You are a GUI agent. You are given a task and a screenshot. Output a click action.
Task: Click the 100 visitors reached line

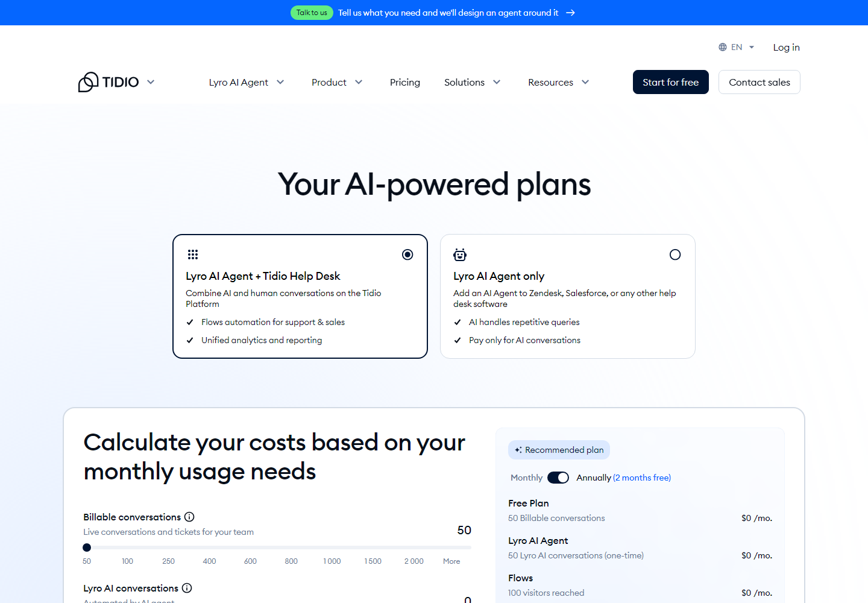(x=546, y=593)
